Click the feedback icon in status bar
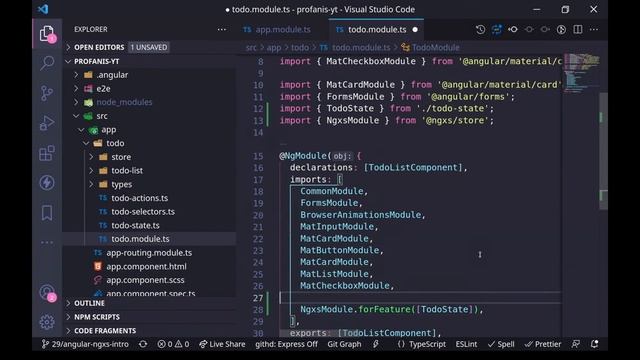Viewport: 640px width, 360px height. (x=576, y=344)
